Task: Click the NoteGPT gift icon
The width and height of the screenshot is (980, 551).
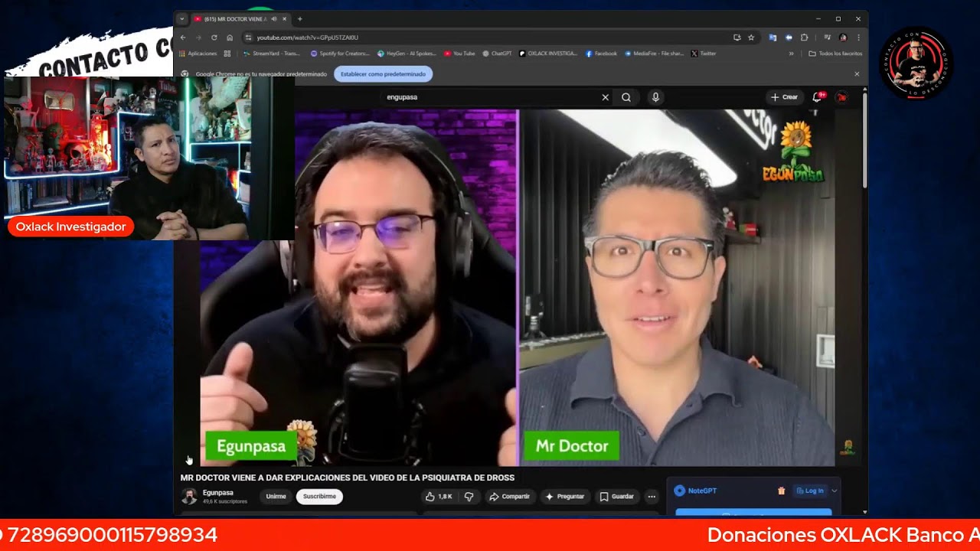Action: 781,491
